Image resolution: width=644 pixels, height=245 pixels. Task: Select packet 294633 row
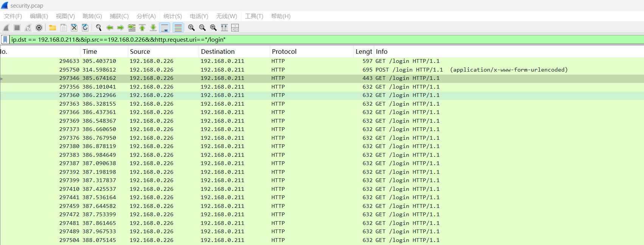(x=322, y=61)
